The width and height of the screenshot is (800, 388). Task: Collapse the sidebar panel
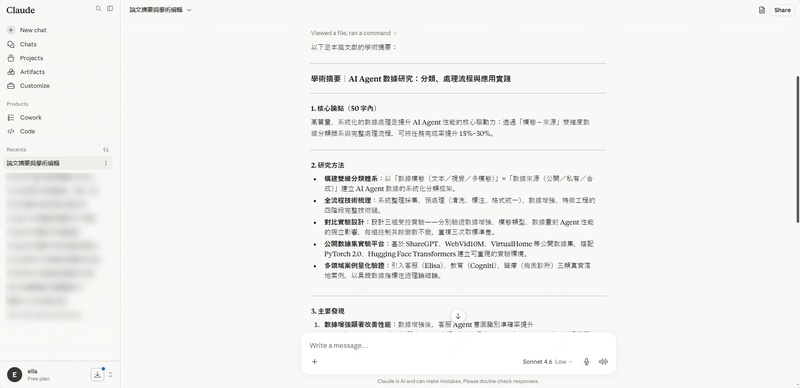[110, 9]
